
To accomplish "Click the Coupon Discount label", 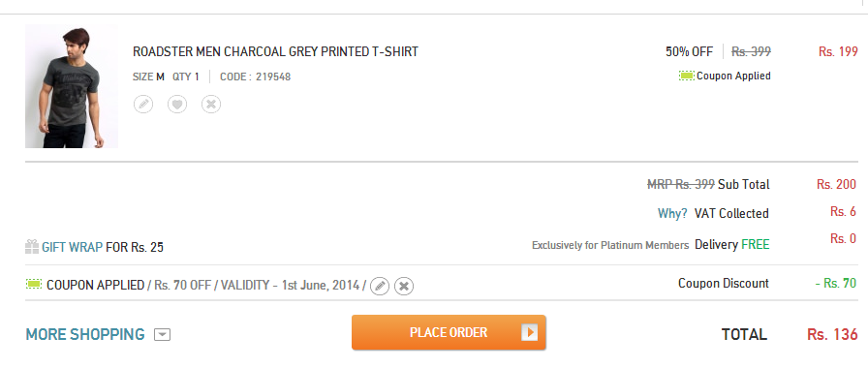I will (x=724, y=284).
